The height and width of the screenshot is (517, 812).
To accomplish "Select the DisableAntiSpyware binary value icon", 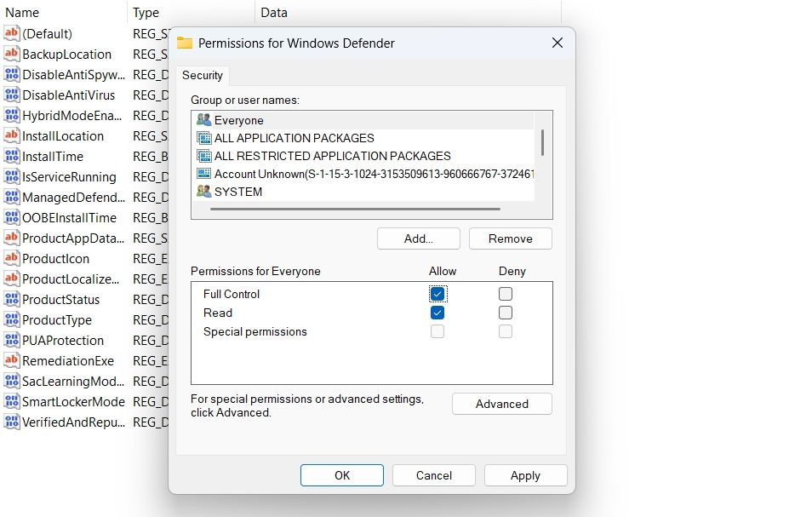I will click(x=11, y=75).
